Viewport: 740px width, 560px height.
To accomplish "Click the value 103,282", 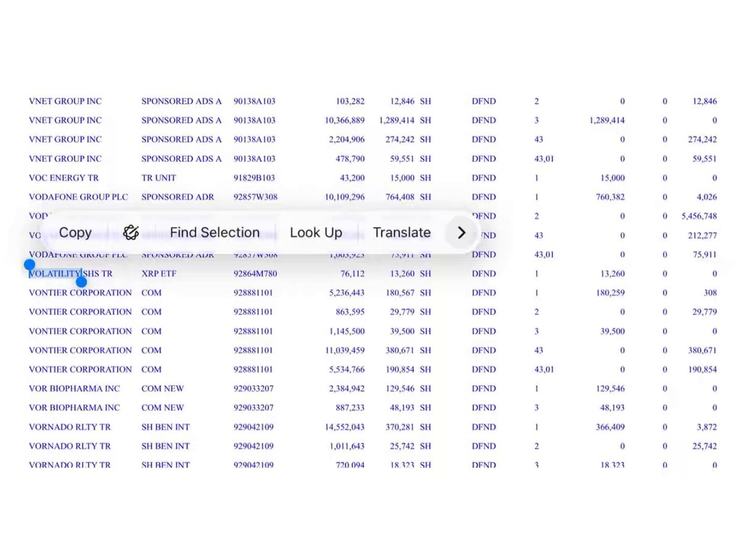I will click(350, 101).
